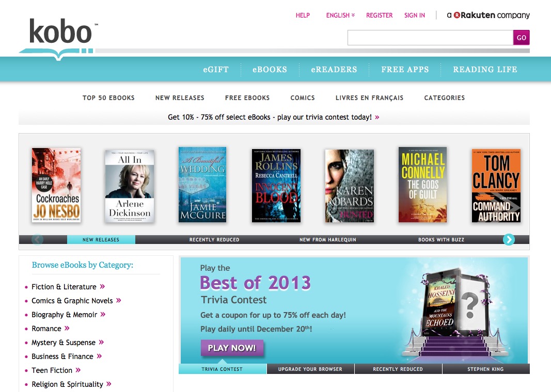This screenshot has width=551, height=392.
Task: Switch to the RECENTLY REDUCED carousel tab
Action: pyautogui.click(x=214, y=239)
